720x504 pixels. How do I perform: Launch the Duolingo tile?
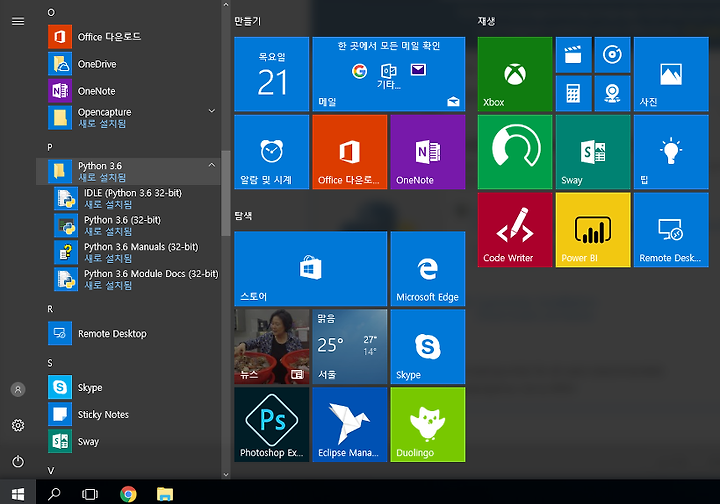point(428,425)
